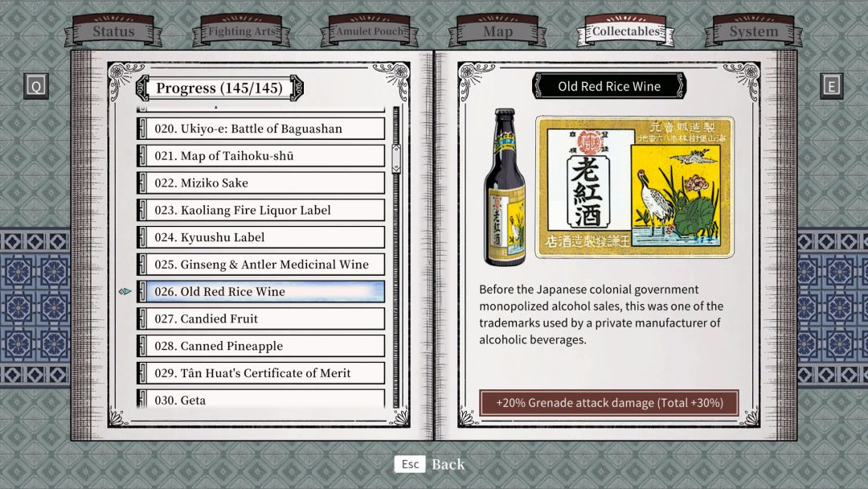The height and width of the screenshot is (489, 868).
Task: Click the collectables list scrollbar handle
Action: [395, 158]
